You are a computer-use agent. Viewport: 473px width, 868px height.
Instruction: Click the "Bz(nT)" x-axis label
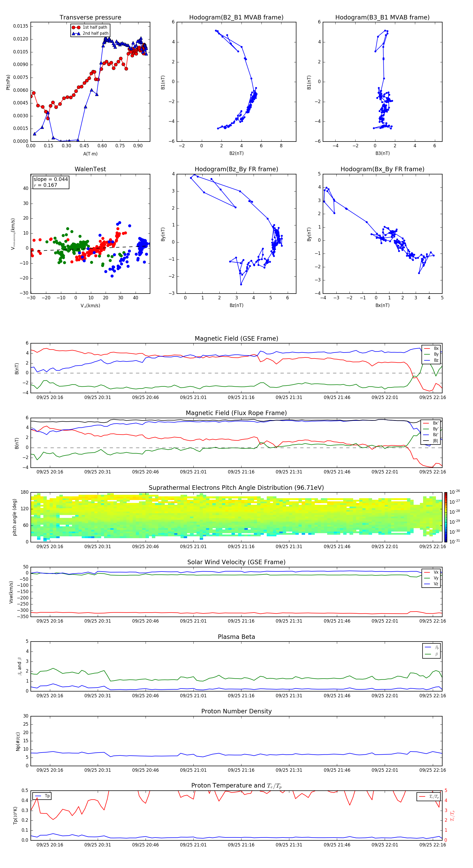pyautogui.click(x=236, y=305)
